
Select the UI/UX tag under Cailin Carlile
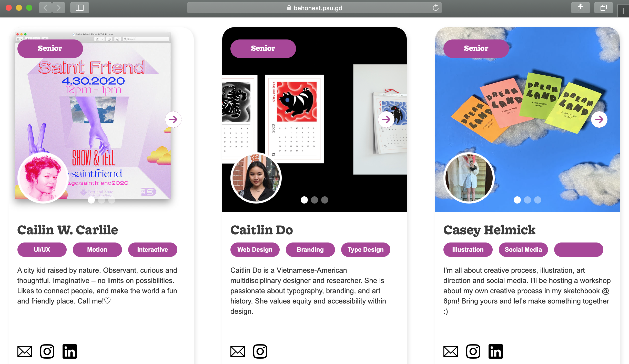[x=42, y=250]
